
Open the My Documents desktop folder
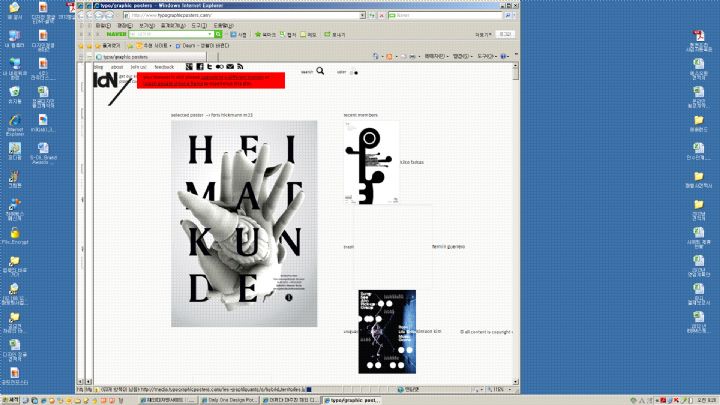pos(15,11)
